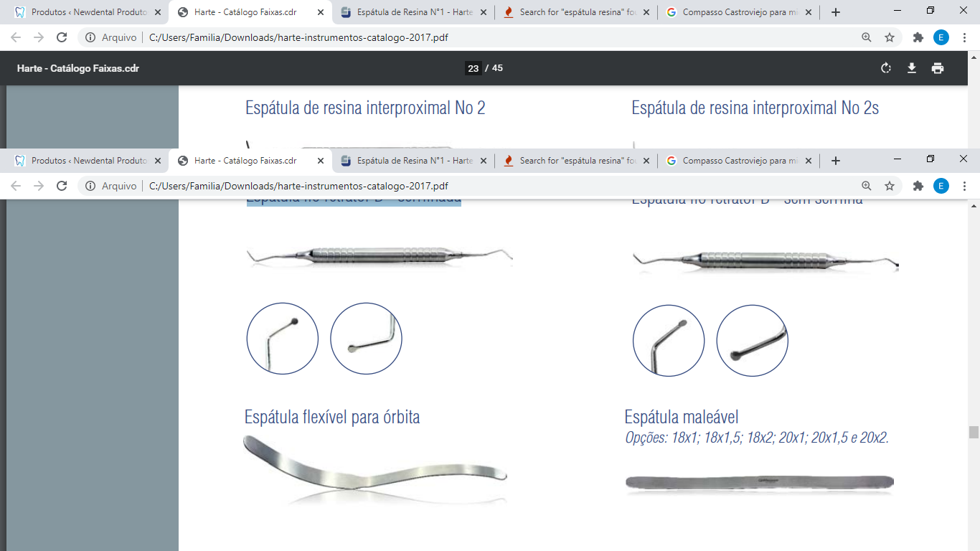Click 'Espátula flexível para órbita' heading
Screen dimensions: 980x551
pyautogui.click(x=332, y=417)
